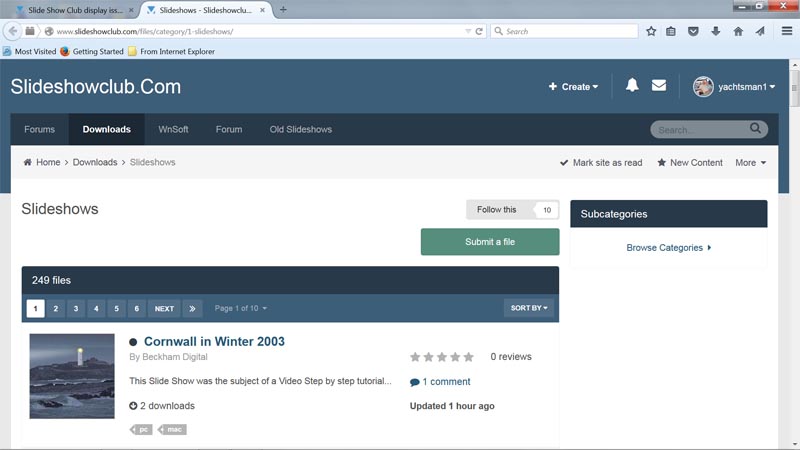Click the site identity globe icon

coord(49,31)
